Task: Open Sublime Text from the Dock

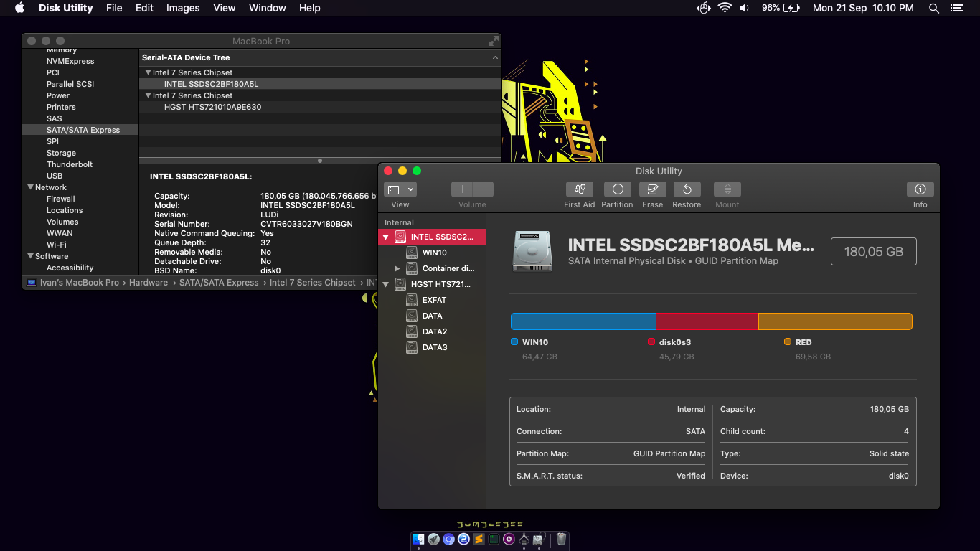Action: [x=479, y=539]
